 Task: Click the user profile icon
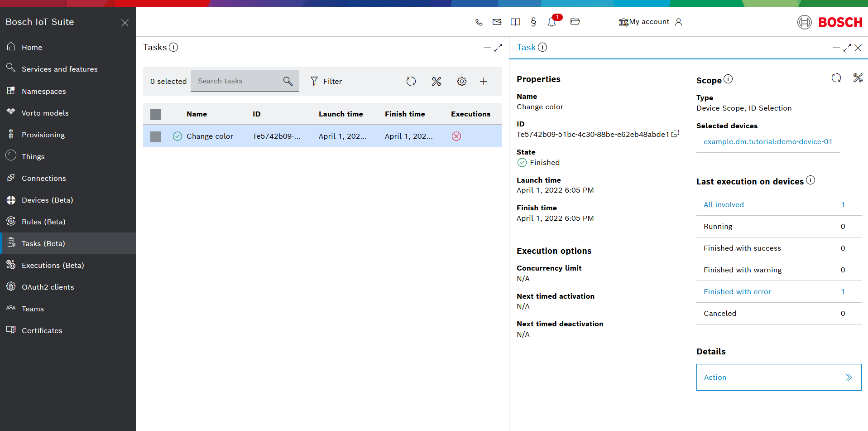[678, 22]
